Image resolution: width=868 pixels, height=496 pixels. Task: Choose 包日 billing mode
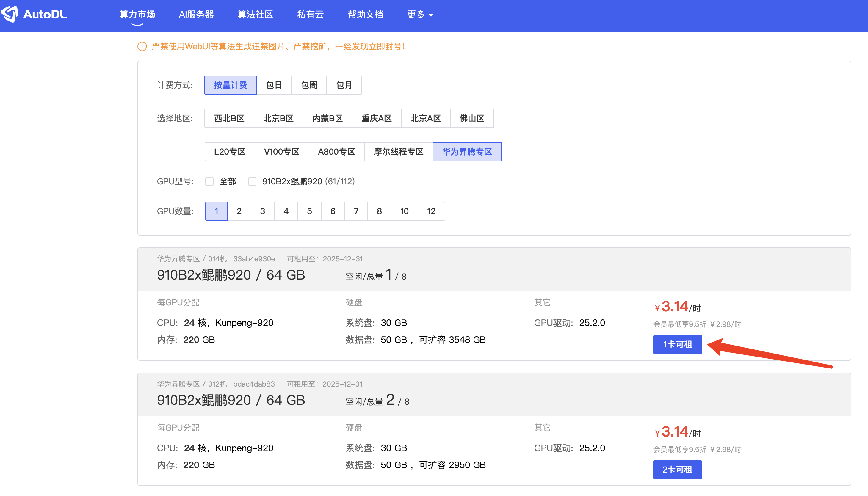[274, 85]
